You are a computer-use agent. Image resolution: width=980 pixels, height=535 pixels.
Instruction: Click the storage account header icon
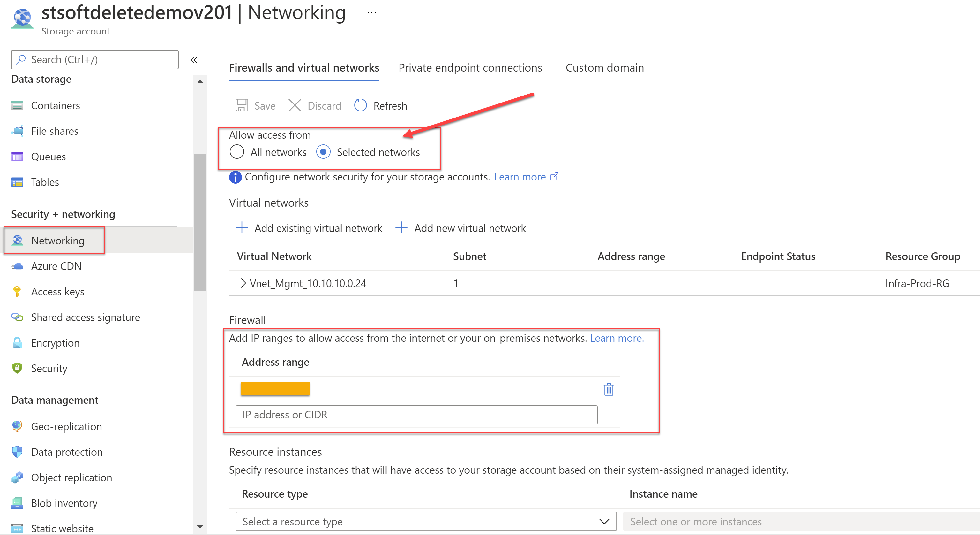tap(22, 18)
